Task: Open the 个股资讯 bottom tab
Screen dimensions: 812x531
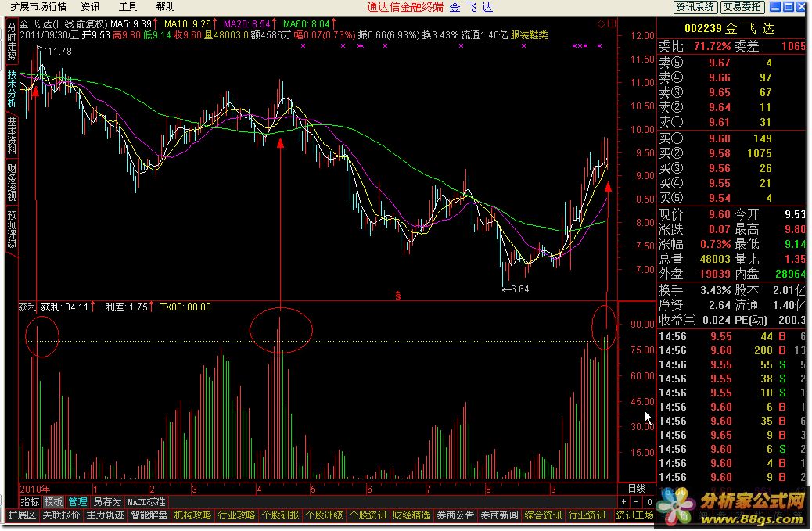Action: point(368,515)
